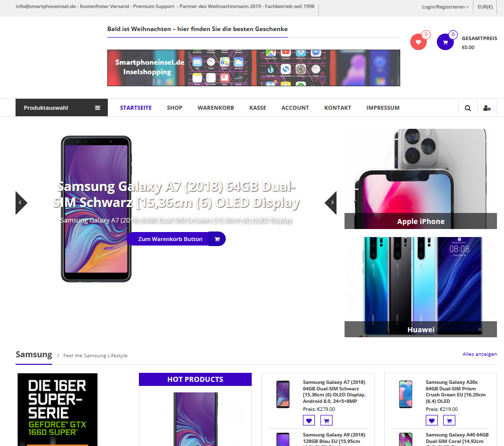Open the KONTAKT menu item
This screenshot has height=446, width=504.
(338, 108)
